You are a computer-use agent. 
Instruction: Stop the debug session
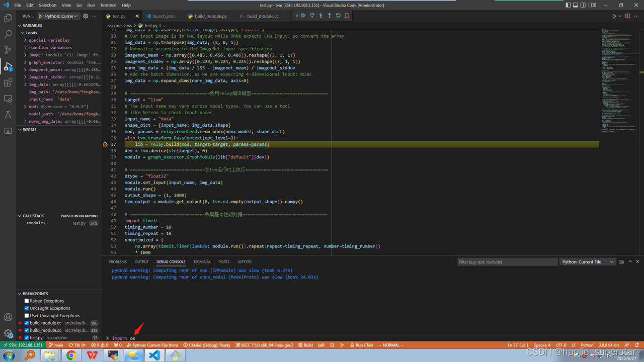[347, 16]
